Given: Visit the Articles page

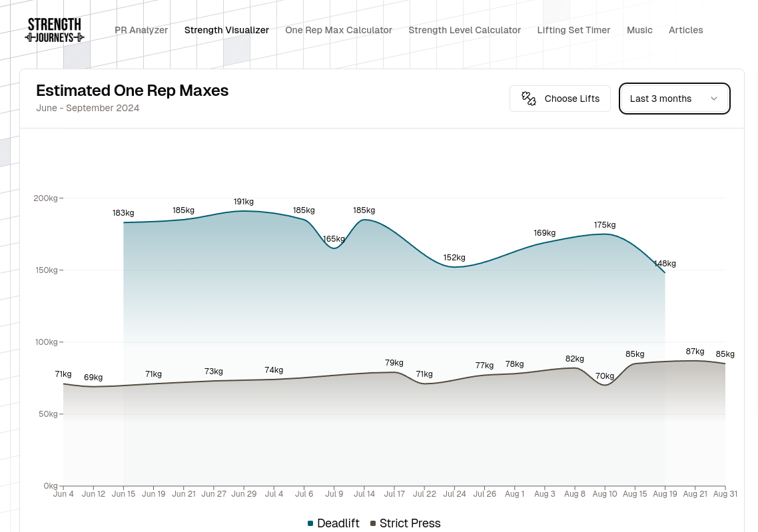Looking at the screenshot, I should [x=685, y=30].
